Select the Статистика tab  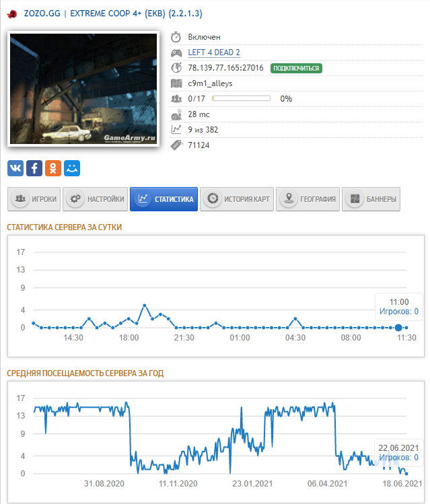[164, 199]
